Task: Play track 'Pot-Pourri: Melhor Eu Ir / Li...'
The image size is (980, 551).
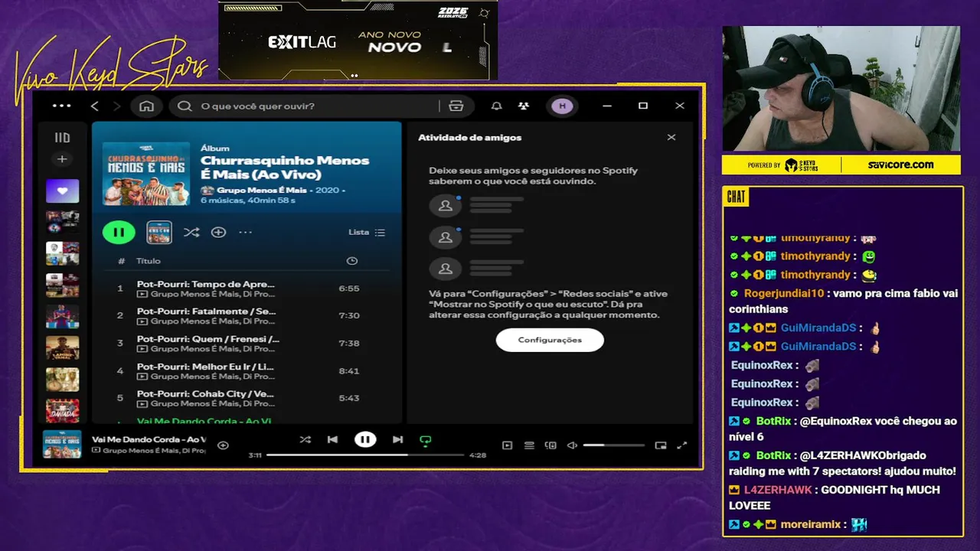Action: coord(205,367)
